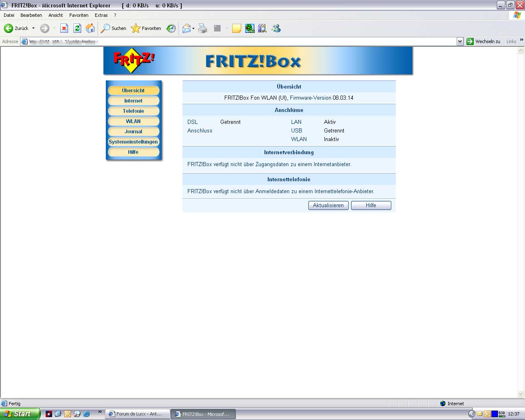This screenshot has height=420, width=525.
Task: Click the Inaktiv status text
Action: (x=331, y=139)
